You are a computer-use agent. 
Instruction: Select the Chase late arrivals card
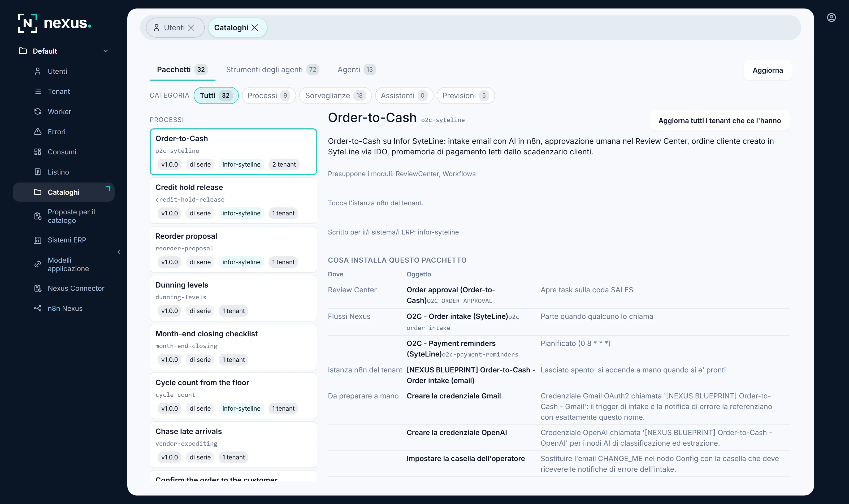click(233, 445)
